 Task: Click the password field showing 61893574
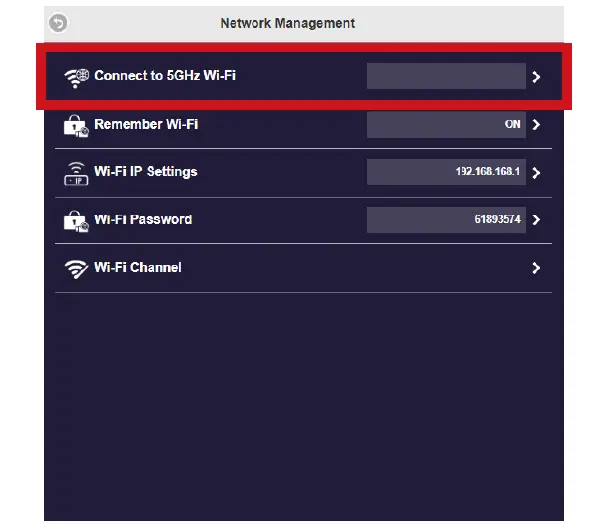click(x=445, y=220)
